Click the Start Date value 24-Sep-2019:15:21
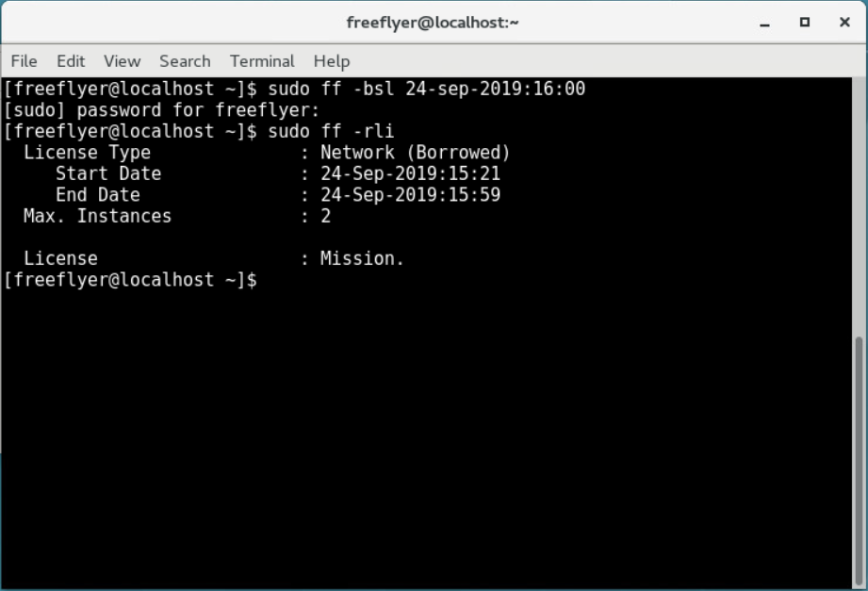Image resolution: width=868 pixels, height=591 pixels. [410, 173]
